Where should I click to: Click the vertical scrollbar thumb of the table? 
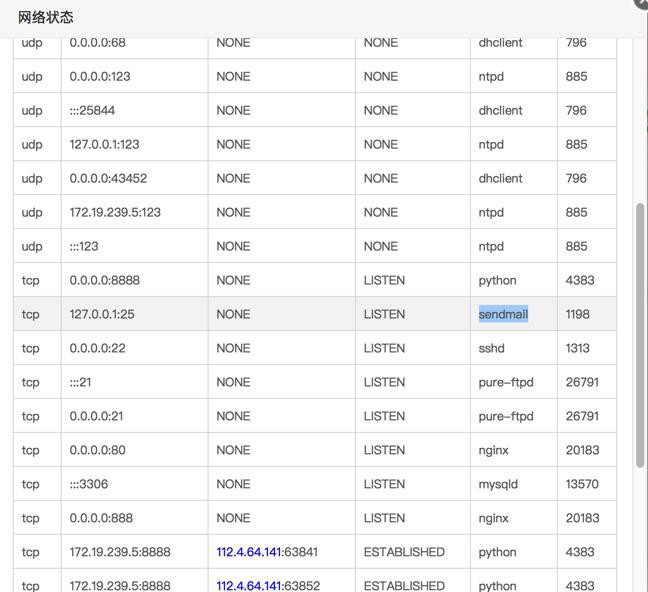click(x=640, y=335)
